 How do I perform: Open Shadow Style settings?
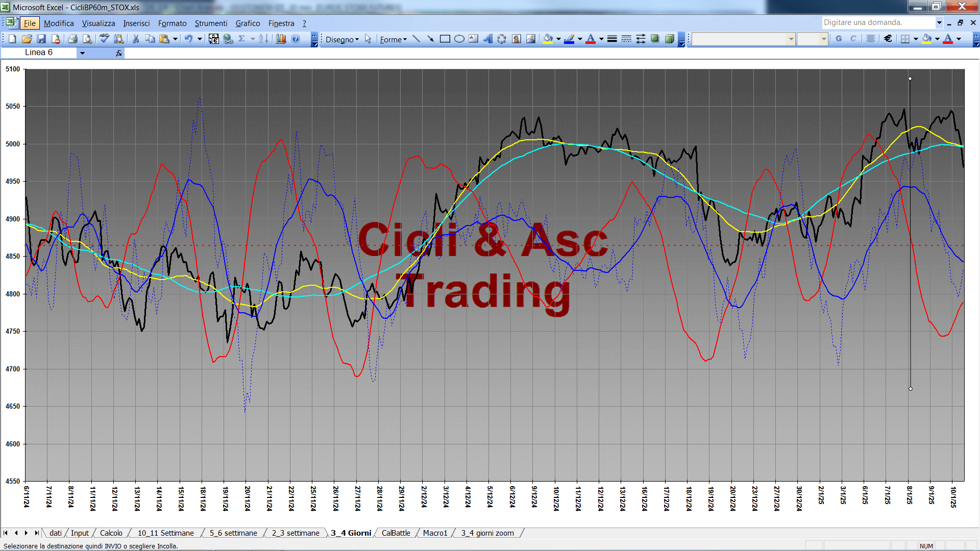tap(655, 39)
